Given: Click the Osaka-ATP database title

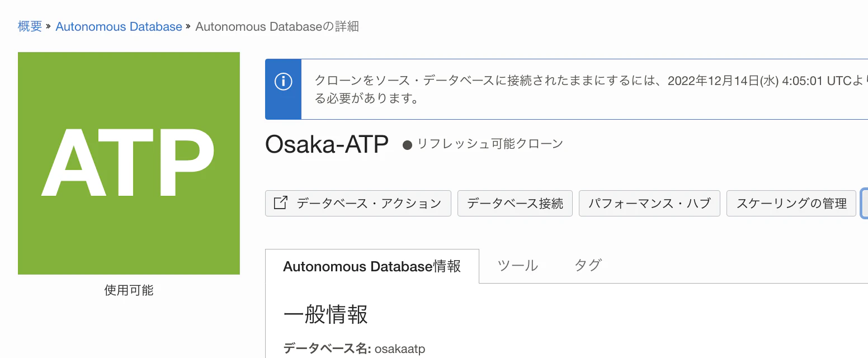Looking at the screenshot, I should coord(327,144).
